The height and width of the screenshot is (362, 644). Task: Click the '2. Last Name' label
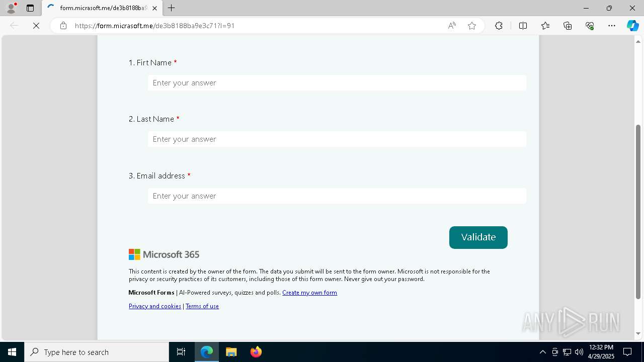point(154,119)
